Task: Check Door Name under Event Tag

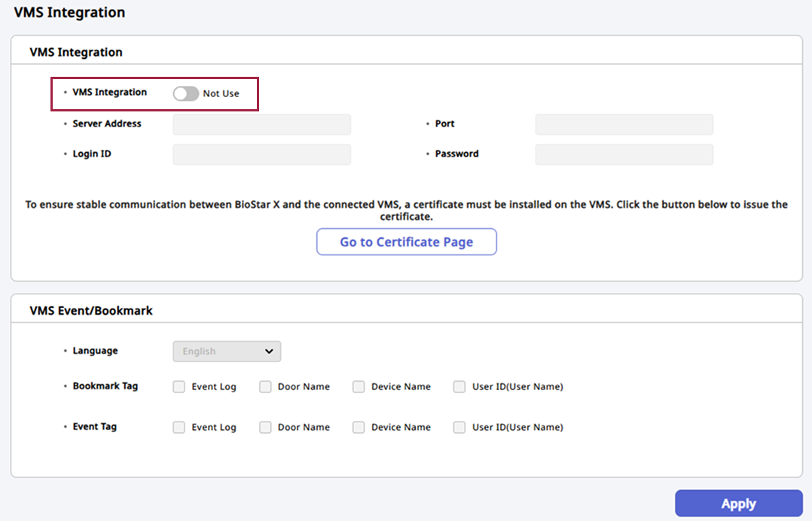Action: point(265,427)
